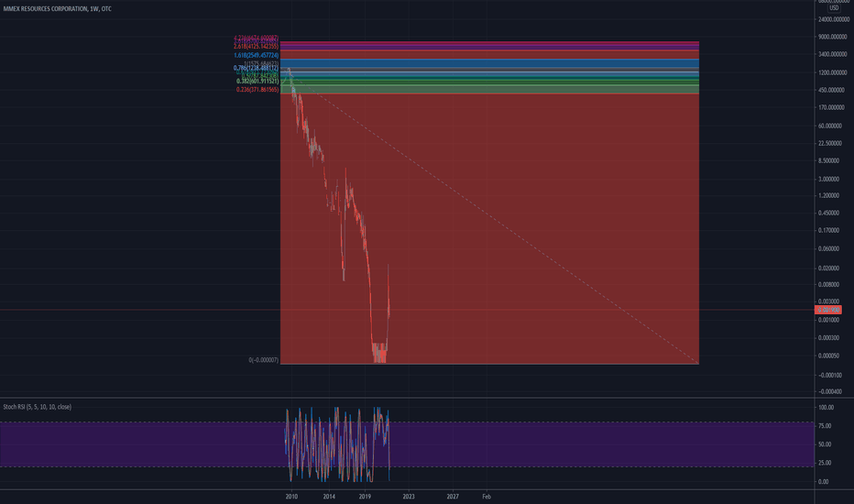
Task: Click the Stoch RSI (5, 5, 10, 10, close) legend
Action: (37, 407)
